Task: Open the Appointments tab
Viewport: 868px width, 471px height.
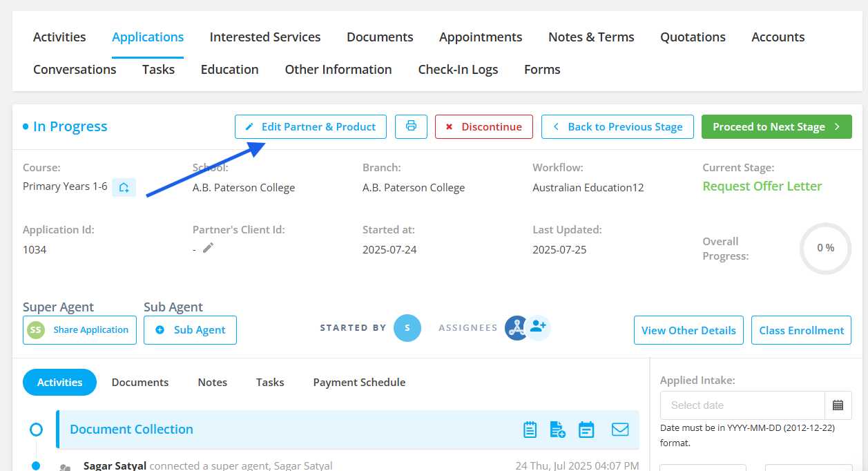Action: click(x=481, y=37)
